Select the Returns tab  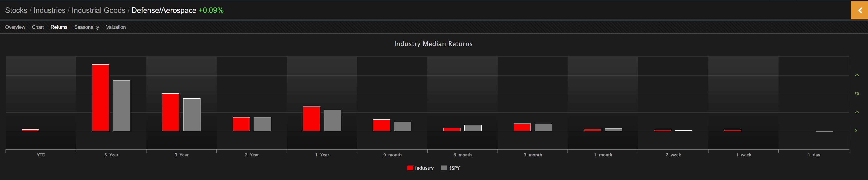59,27
